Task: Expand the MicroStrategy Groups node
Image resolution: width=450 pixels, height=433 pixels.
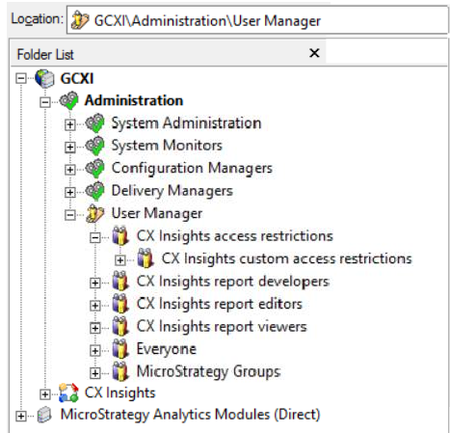Action: [x=95, y=373]
